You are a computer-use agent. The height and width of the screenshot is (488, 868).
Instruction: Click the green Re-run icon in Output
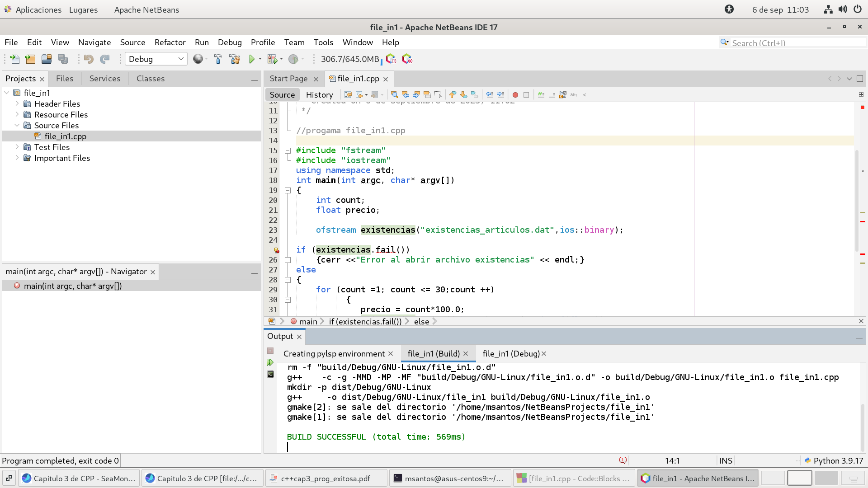[x=270, y=362]
